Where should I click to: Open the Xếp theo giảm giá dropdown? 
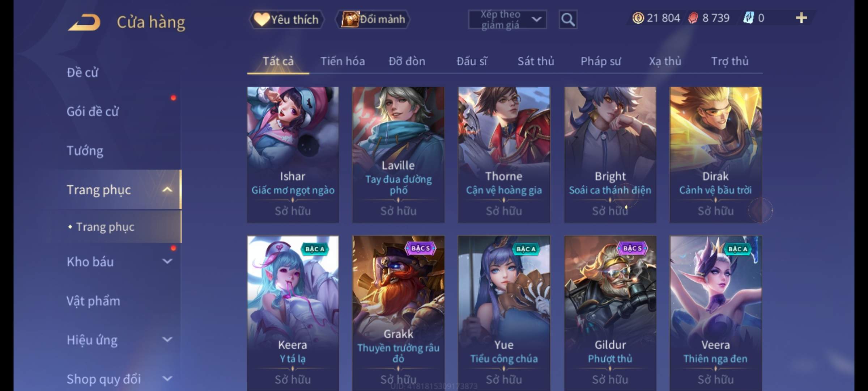(x=507, y=20)
